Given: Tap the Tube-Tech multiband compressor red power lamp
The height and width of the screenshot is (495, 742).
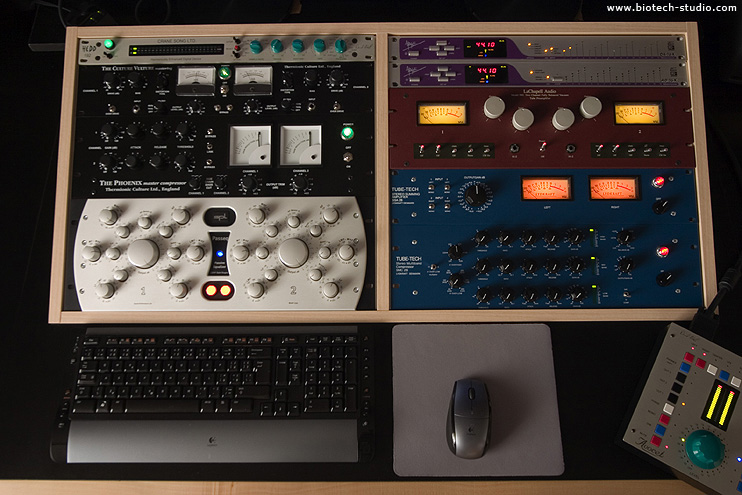Looking at the screenshot, I should click(x=663, y=251).
